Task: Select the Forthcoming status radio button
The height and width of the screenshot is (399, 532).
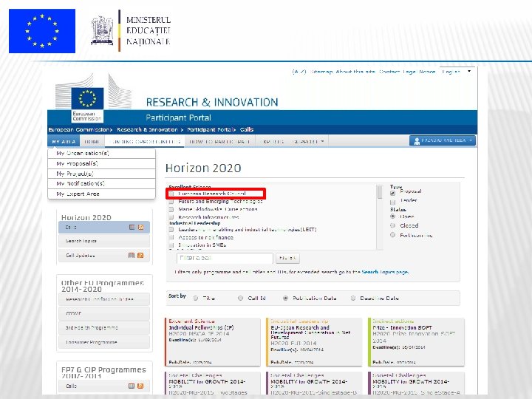Action: coord(392,235)
